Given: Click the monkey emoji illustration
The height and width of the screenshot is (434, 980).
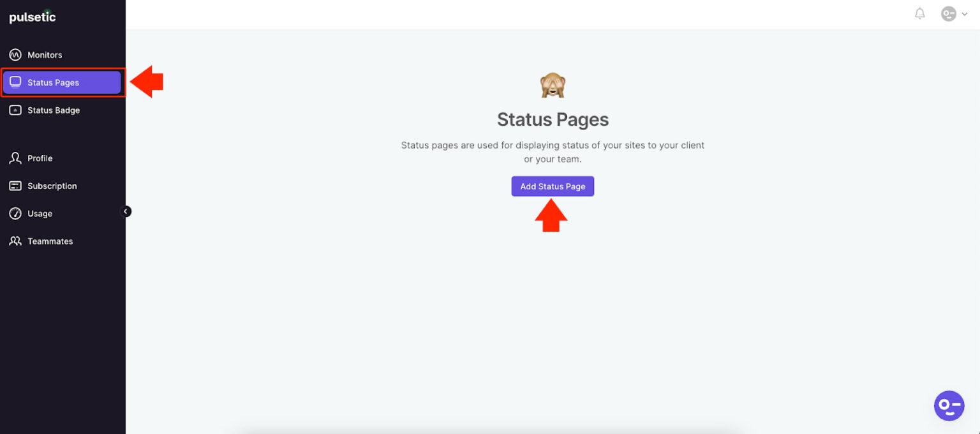Looking at the screenshot, I should pyautogui.click(x=553, y=84).
